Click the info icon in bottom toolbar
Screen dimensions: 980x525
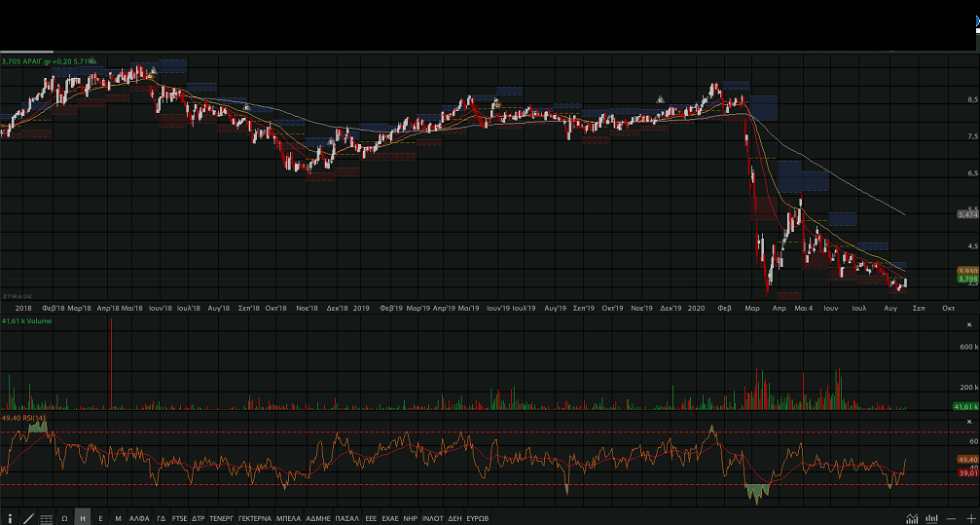11,518
